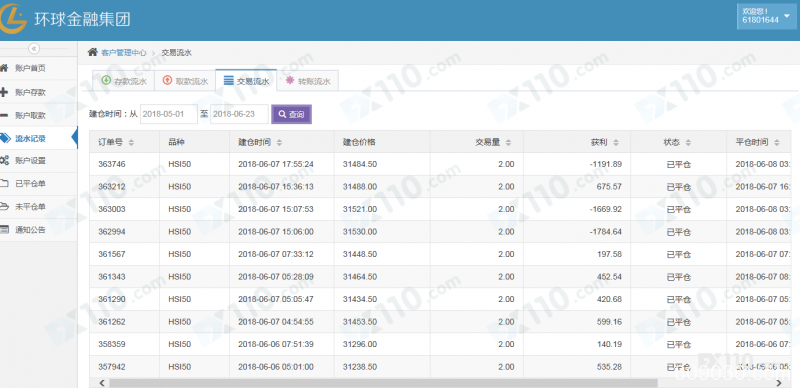Click order number 361262
800x388 pixels.
[x=111, y=322]
